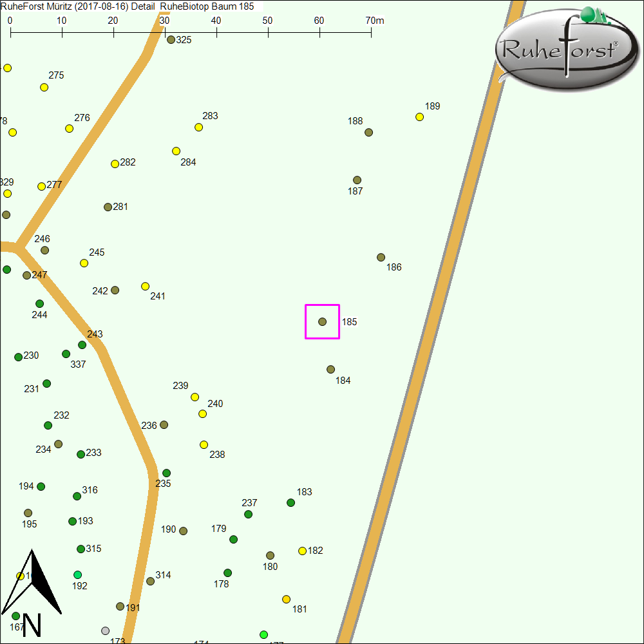
Task: Select olive tree marker 188
Action: pos(368,133)
